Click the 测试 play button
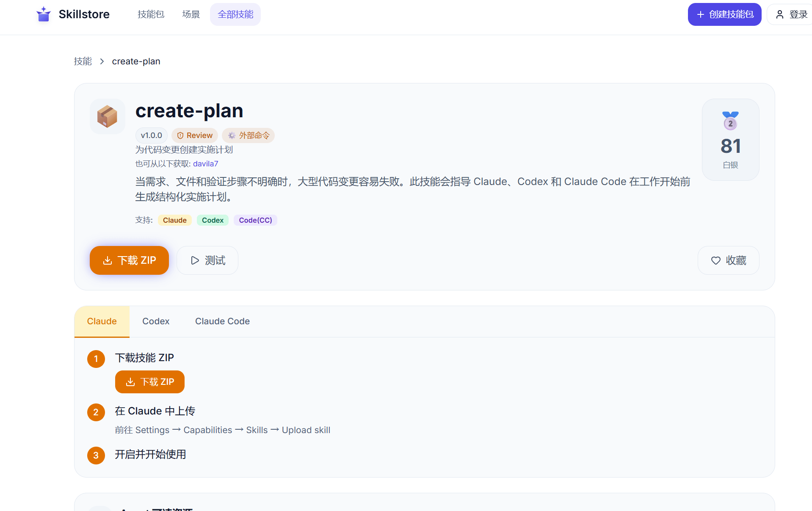Viewport: 812px width, 511px height. click(207, 260)
